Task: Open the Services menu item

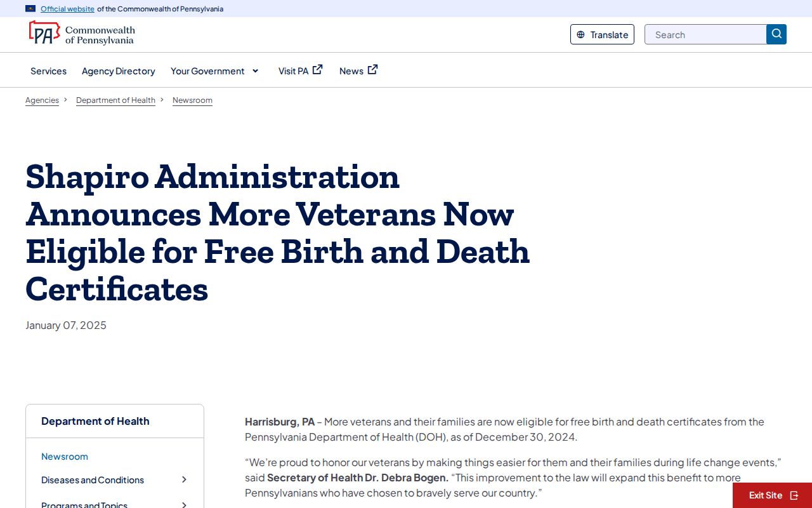Action: 48,71
